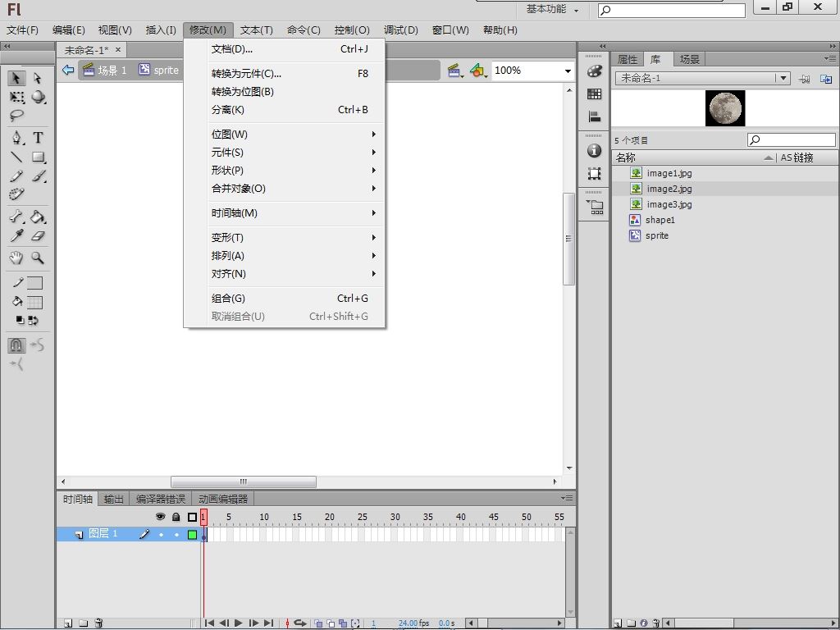The width and height of the screenshot is (840, 630).
Task: Switch to the 属性 panel tab
Action: tap(627, 59)
